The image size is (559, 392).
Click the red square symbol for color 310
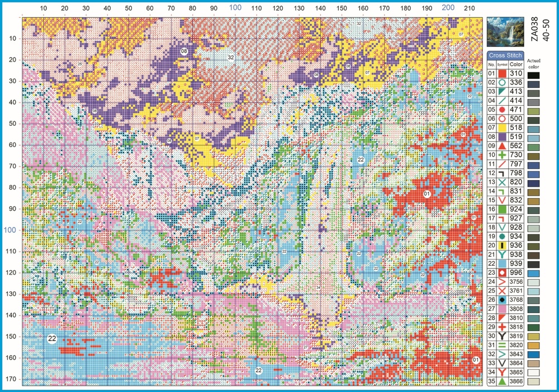tap(502, 73)
